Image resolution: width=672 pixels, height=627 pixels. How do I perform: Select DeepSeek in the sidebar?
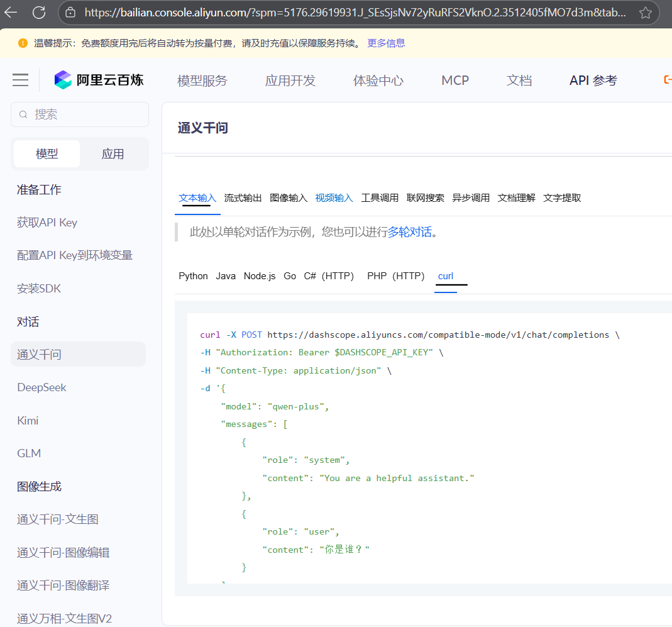(41, 387)
